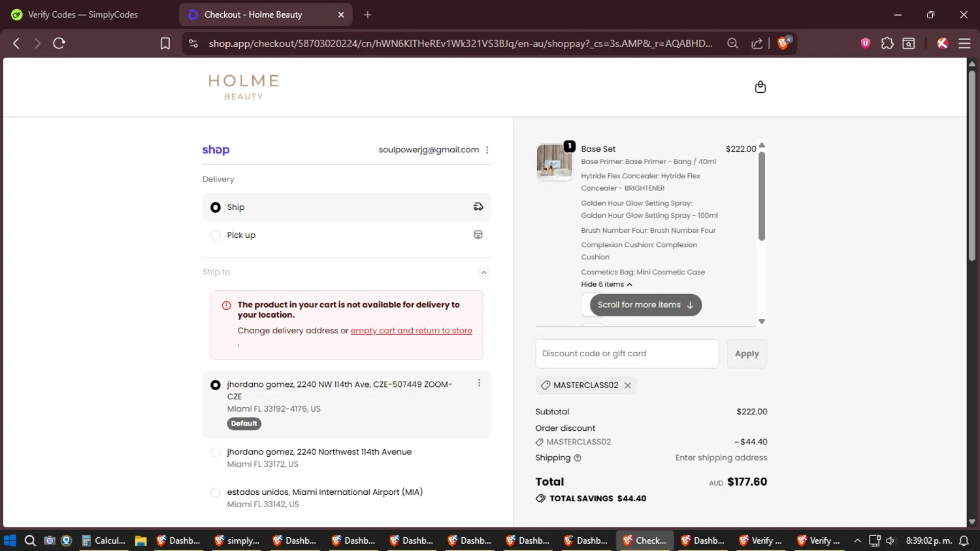Open options menu for default address
Screen dimensions: 980x551
479,383
